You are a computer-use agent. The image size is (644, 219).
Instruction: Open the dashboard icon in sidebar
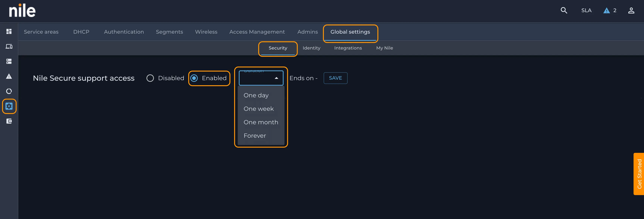pos(9,31)
